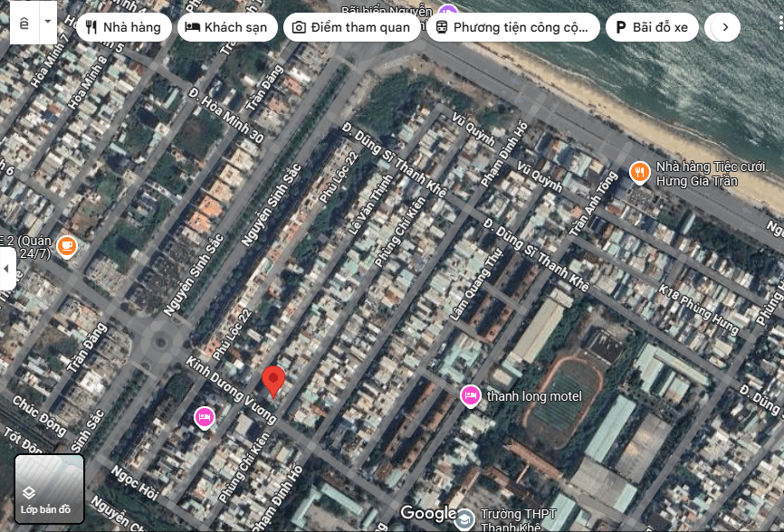Open the thanh long motel hotel marker
This screenshot has height=532, width=784.
(470, 395)
